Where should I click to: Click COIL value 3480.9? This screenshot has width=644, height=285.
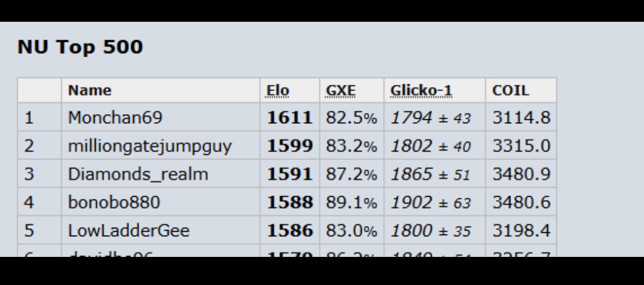coord(521,174)
